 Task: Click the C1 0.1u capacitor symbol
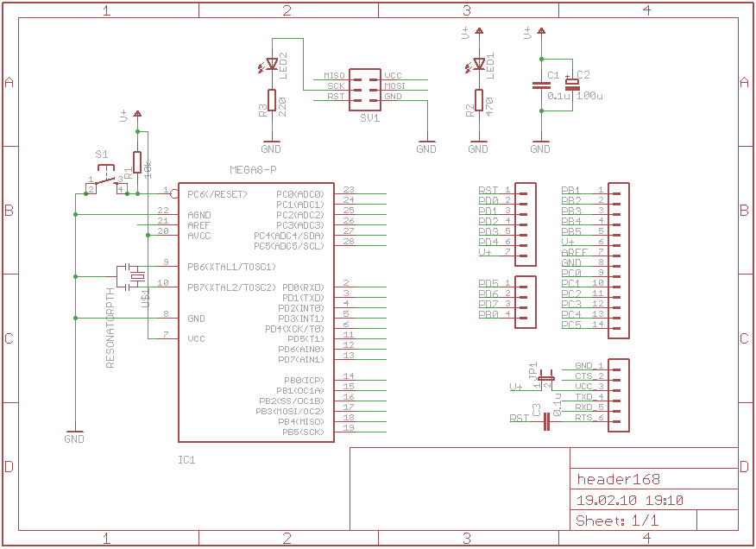540,85
